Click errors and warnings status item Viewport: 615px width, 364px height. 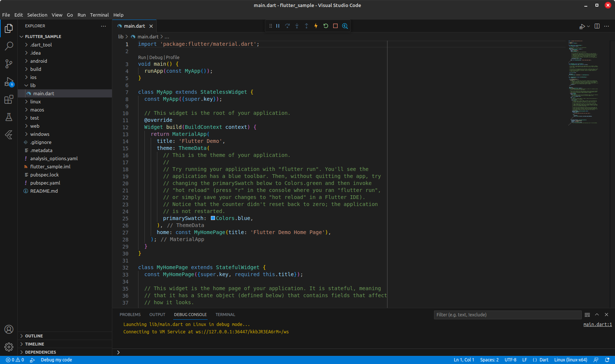(15, 360)
